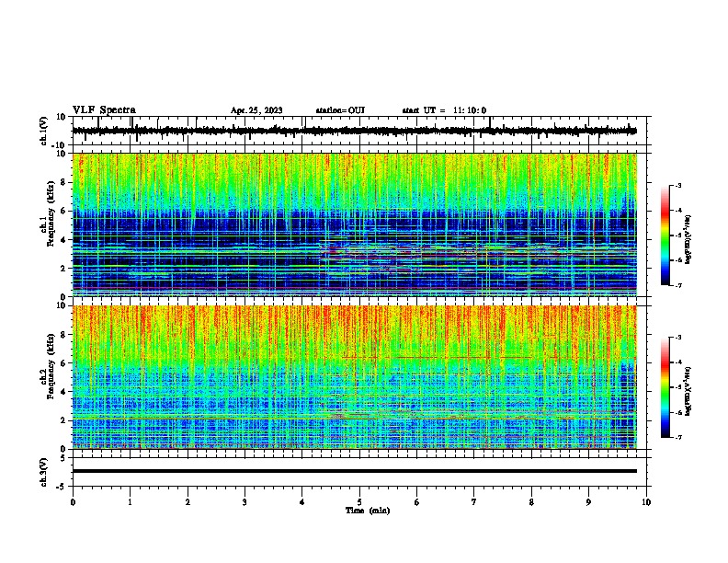This screenshot has width=728, height=563.
Task: Click the time axis tick label "6"
Action: click(417, 502)
